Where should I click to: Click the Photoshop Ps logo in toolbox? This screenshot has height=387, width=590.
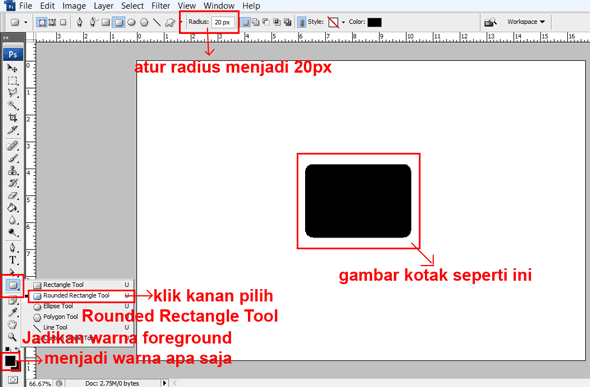click(13, 55)
